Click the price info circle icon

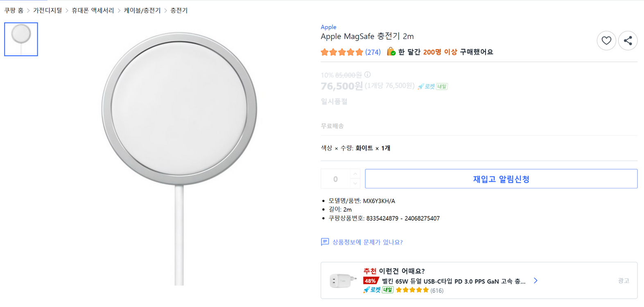(368, 74)
